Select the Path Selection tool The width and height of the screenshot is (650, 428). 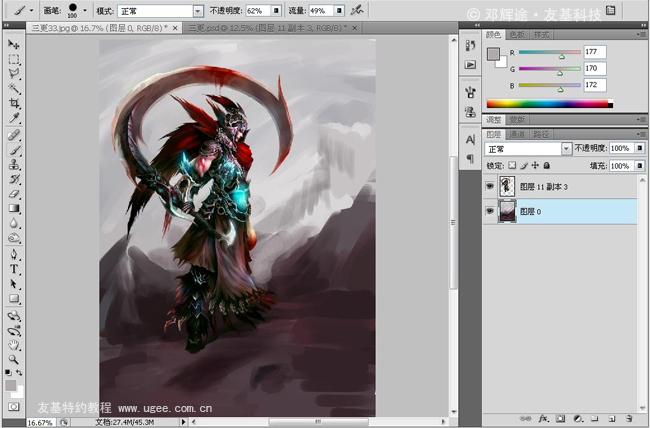pyautogui.click(x=14, y=284)
